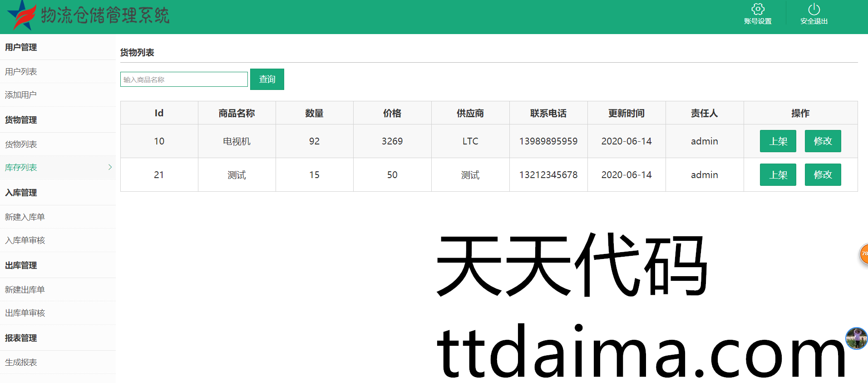Open 添加用户 in the sidebar
Image resolution: width=868 pixels, height=383 pixels.
21,95
